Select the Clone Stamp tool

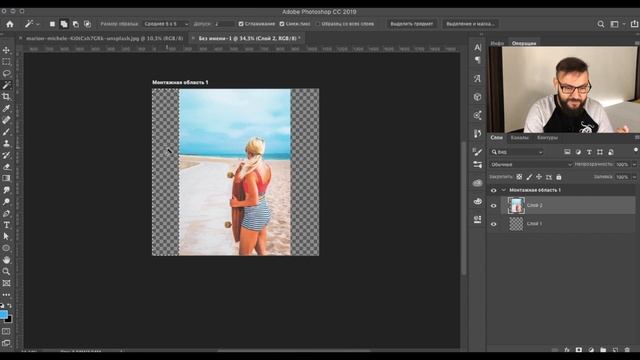pos(6,143)
